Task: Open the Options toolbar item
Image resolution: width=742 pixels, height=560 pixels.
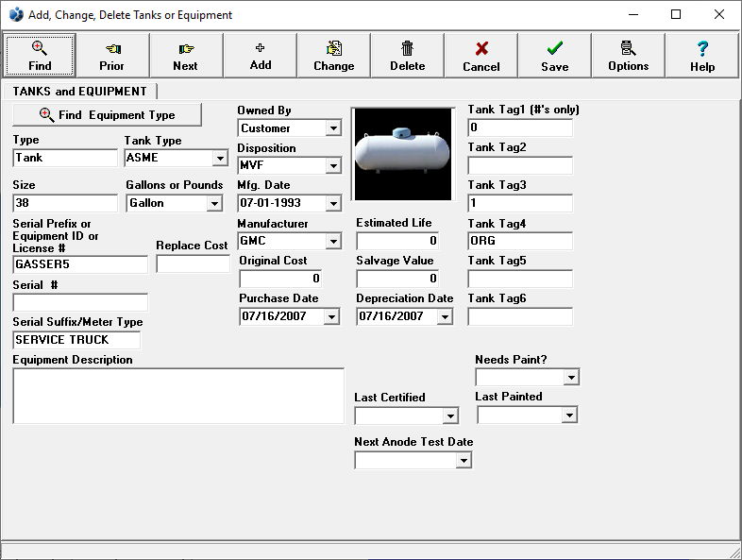Action: coord(628,56)
